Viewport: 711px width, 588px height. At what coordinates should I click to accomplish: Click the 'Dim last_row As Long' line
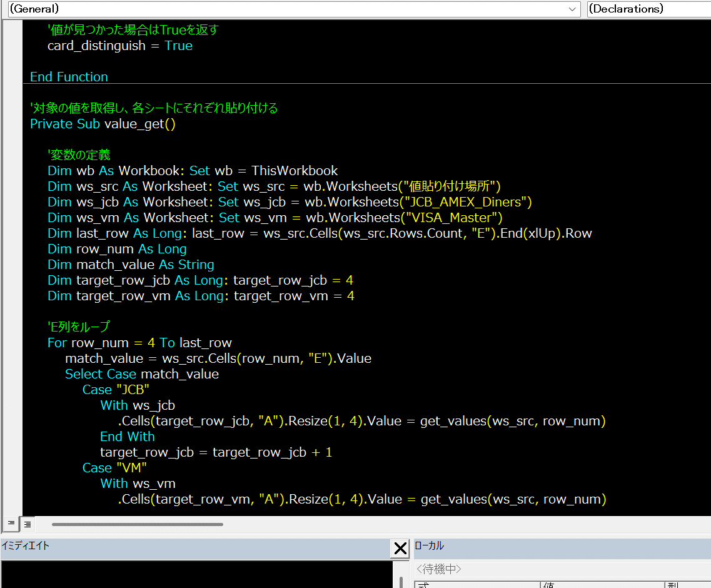coord(320,233)
